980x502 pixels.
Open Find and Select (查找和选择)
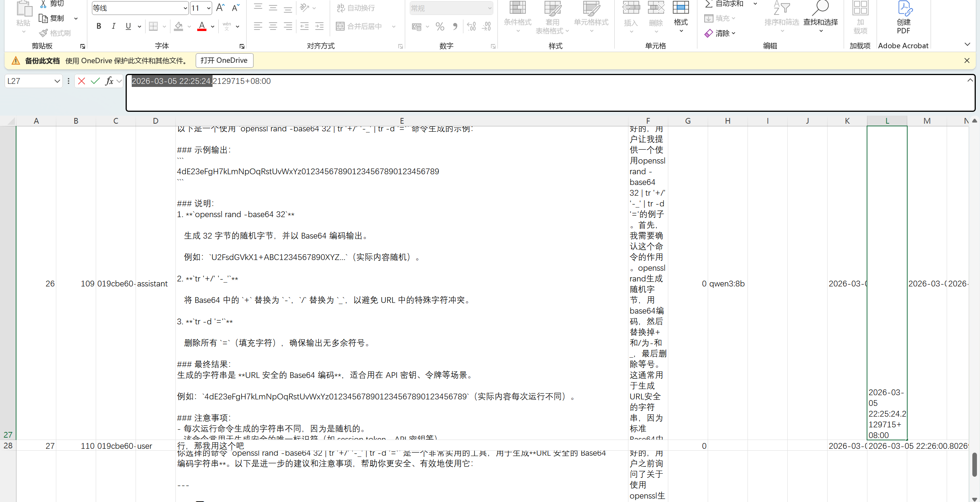point(821,17)
